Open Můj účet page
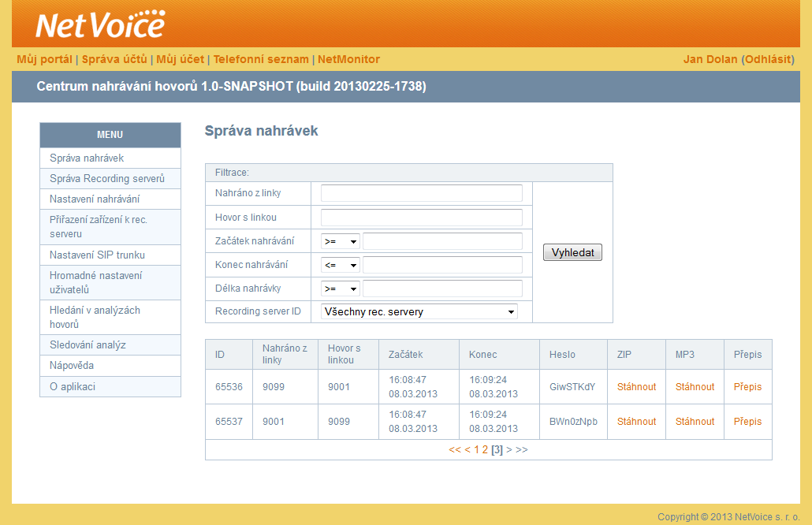812x525 pixels. (181, 60)
